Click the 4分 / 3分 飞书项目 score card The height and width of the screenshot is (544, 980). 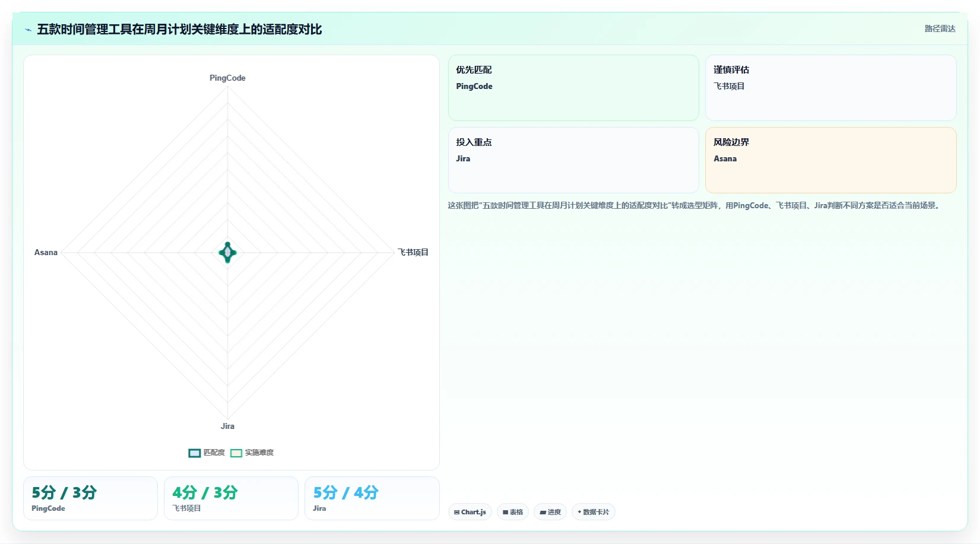(x=231, y=498)
